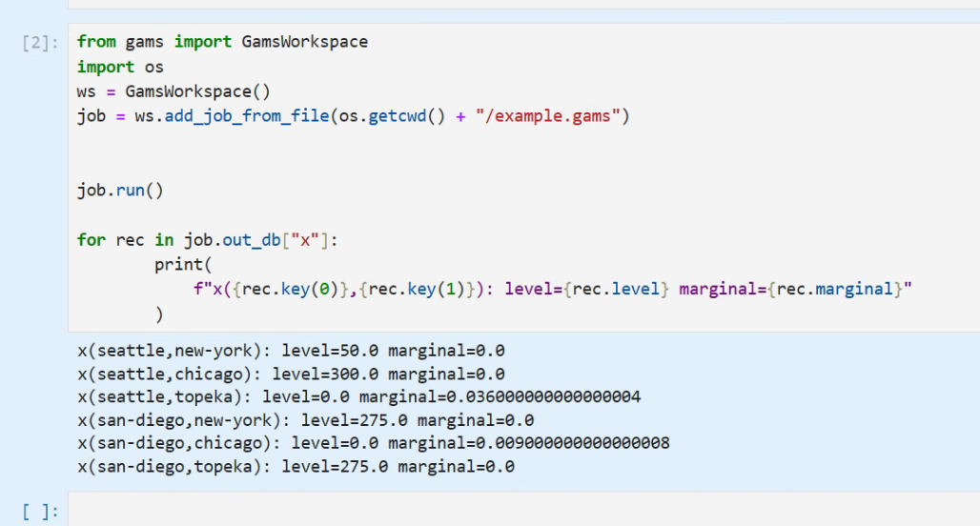The width and height of the screenshot is (980, 526).
Task: Place cursor on the 'job.run()' line
Action: pos(120,191)
